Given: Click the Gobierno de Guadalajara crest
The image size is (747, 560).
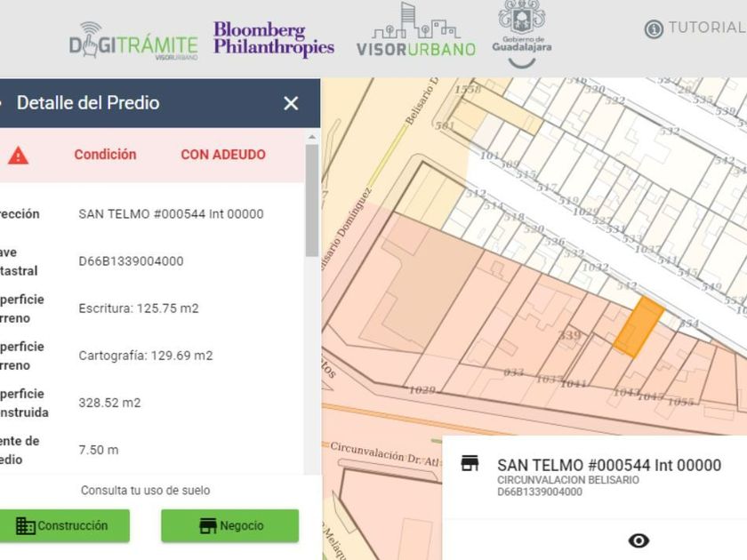Looking at the screenshot, I should 522,28.
